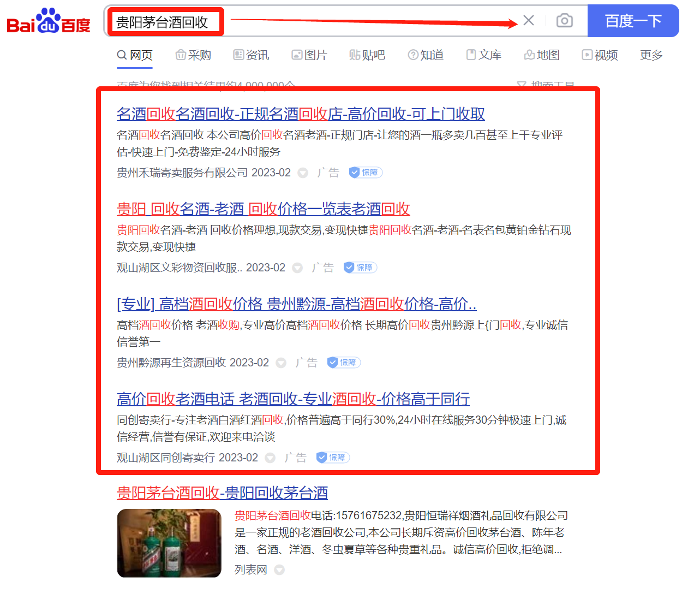
Task: Click 保障 badge in 贵州黔源 result
Action: pos(344,363)
